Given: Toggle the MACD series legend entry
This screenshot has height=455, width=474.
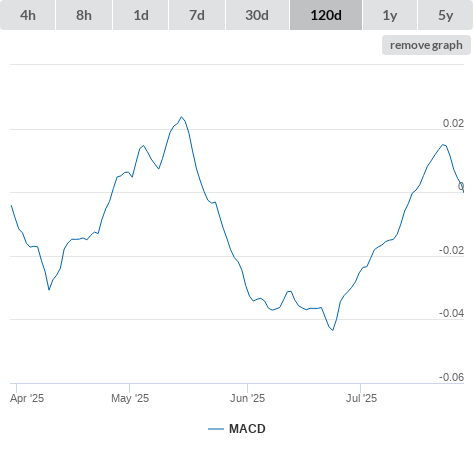Looking at the screenshot, I should 237,429.
